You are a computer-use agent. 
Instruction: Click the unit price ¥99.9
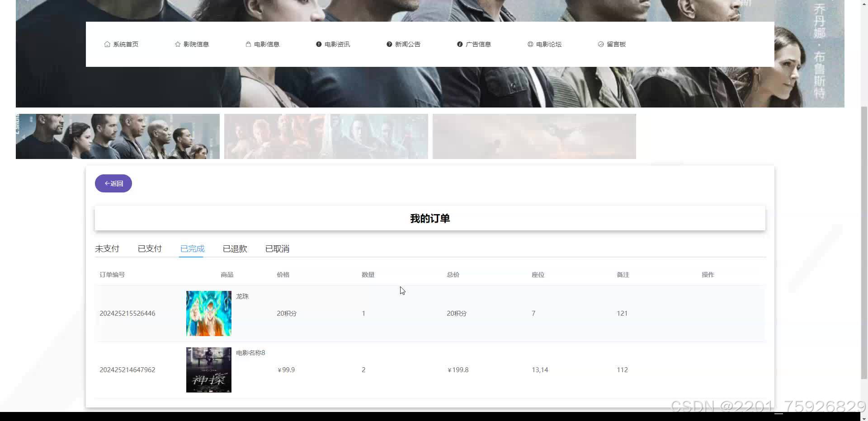(x=286, y=370)
